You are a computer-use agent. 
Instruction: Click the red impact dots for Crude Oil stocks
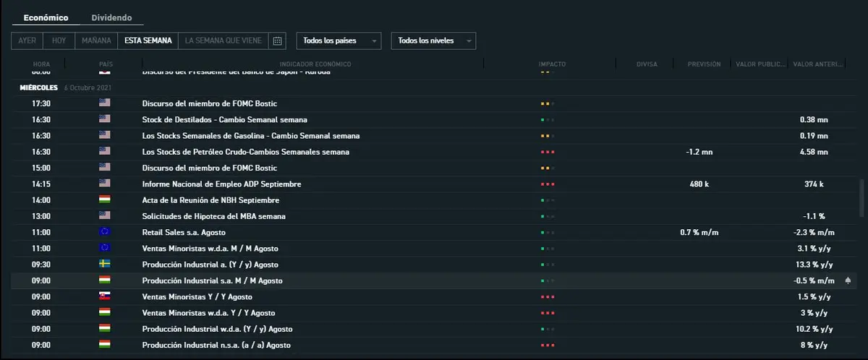pos(547,152)
